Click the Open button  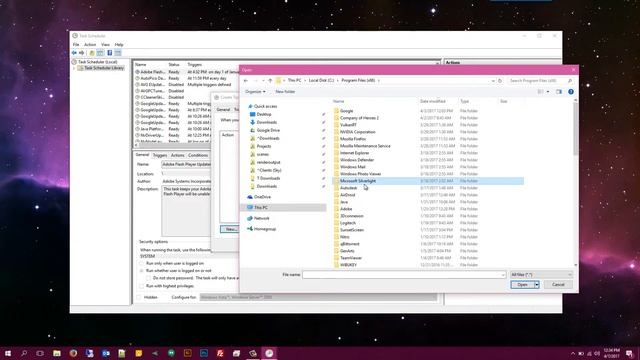click(x=522, y=285)
